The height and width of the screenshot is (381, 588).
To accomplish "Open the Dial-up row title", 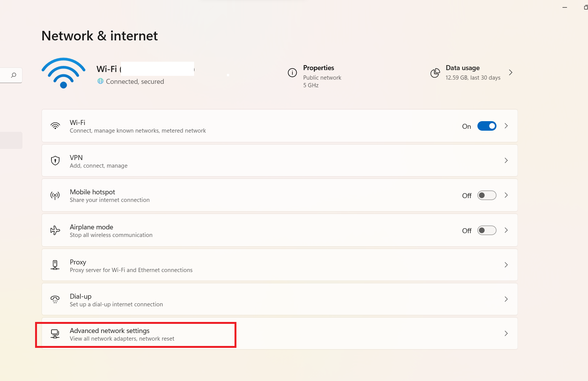I will pos(80,296).
